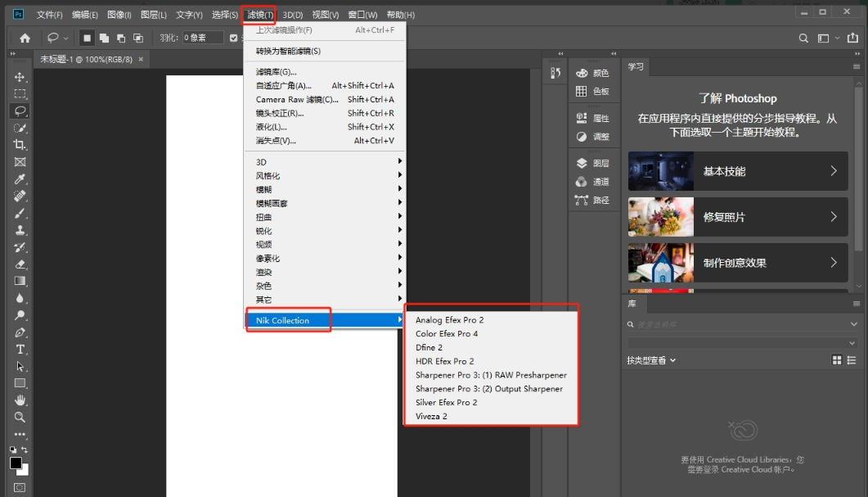This screenshot has height=497, width=868.
Task: Open the 制作创意效果 tutorial card
Action: point(738,263)
